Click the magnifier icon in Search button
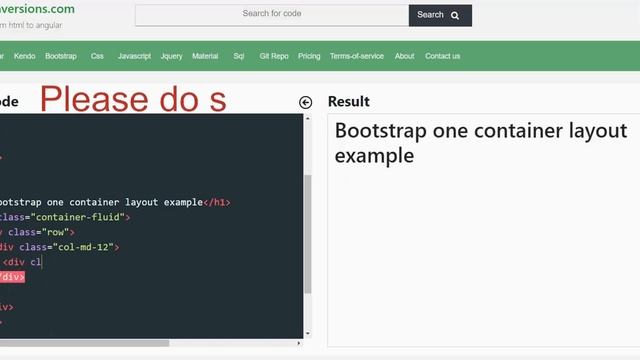 455,16
